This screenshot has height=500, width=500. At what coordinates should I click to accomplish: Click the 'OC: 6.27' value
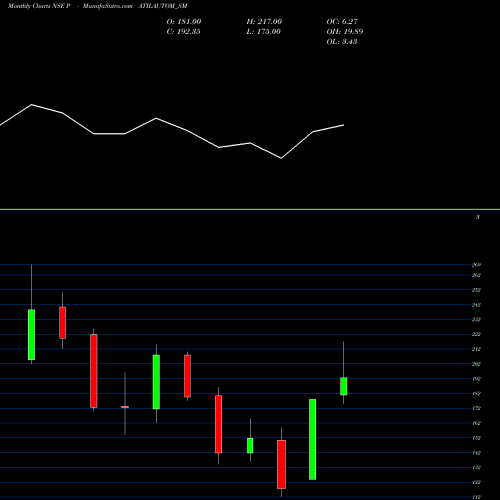(x=342, y=22)
